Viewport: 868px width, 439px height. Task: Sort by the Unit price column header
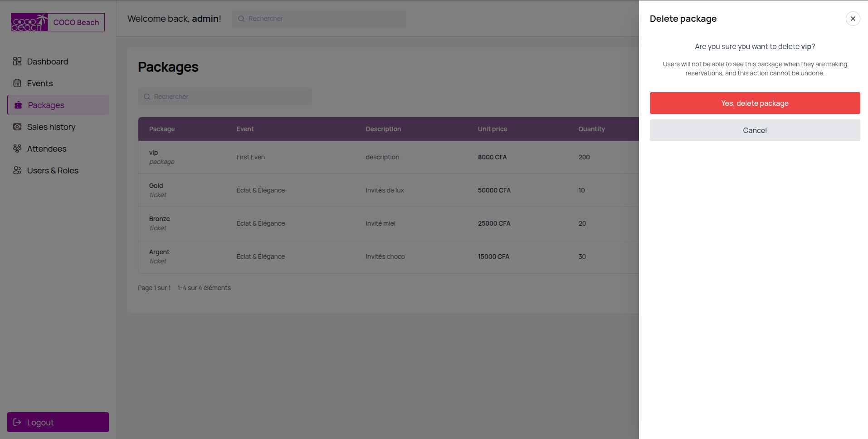point(493,129)
